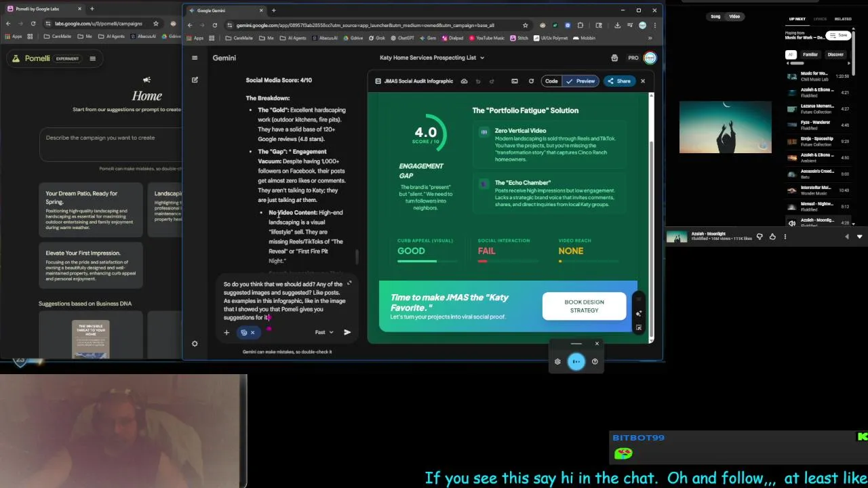Open the YouTube Music bookmark
Screen dimensions: 868x488
coord(488,38)
